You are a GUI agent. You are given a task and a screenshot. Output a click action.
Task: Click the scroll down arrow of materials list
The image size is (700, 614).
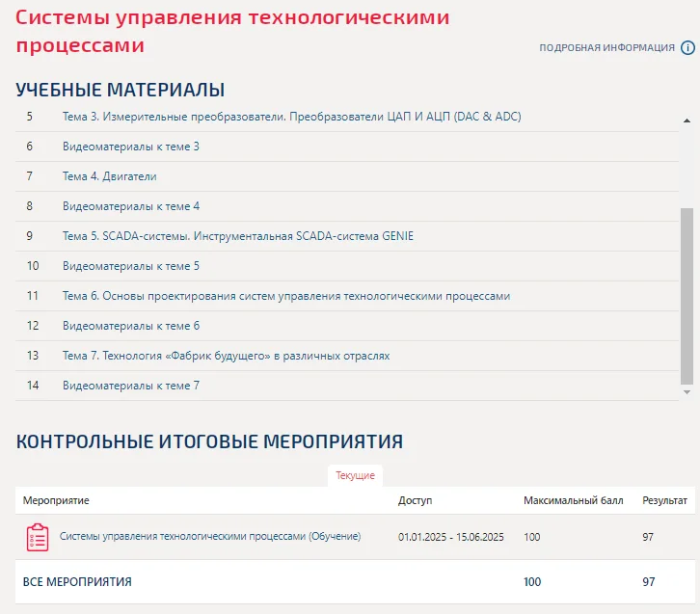(687, 392)
